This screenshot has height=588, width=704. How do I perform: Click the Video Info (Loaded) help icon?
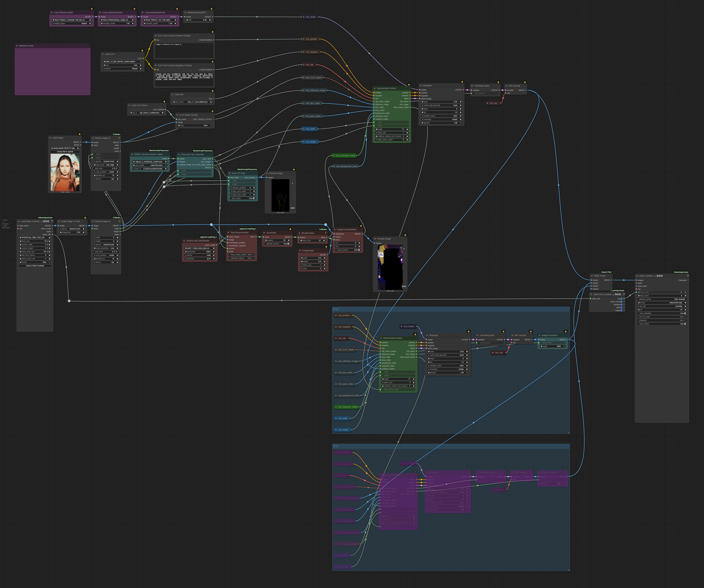click(x=624, y=294)
